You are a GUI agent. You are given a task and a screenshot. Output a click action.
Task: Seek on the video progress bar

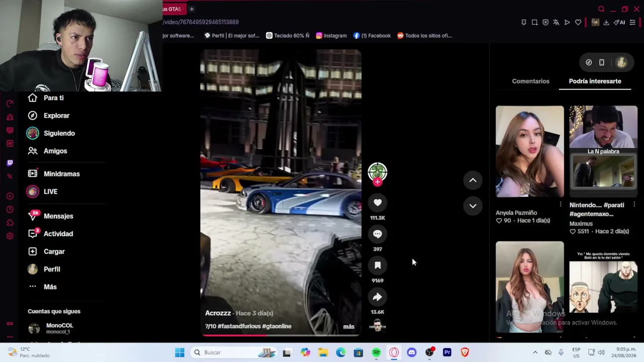281,335
